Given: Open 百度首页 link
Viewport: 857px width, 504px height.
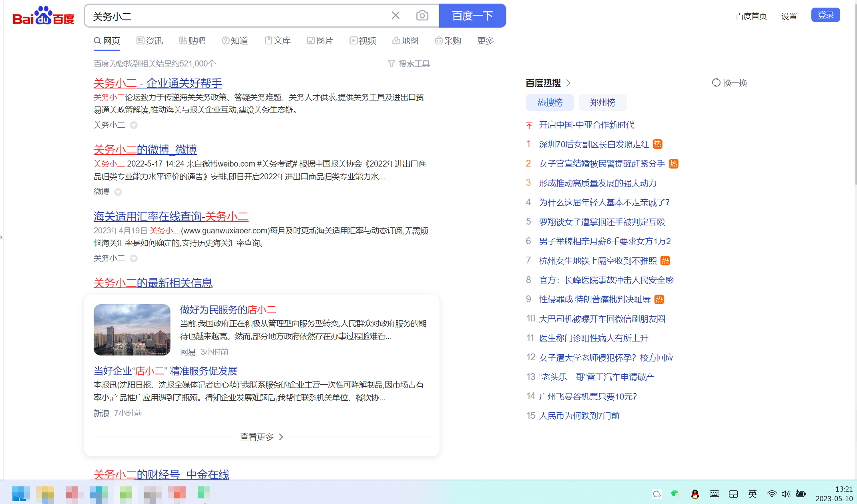Looking at the screenshot, I should [751, 16].
